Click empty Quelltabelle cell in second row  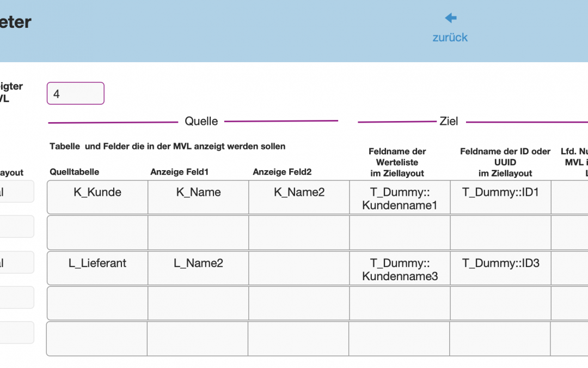tap(97, 233)
